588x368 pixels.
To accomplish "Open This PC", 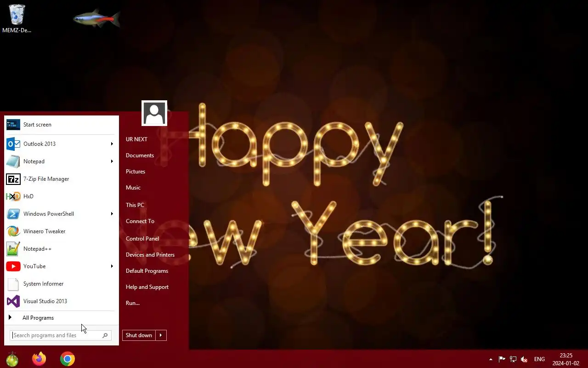I will pyautogui.click(x=135, y=205).
